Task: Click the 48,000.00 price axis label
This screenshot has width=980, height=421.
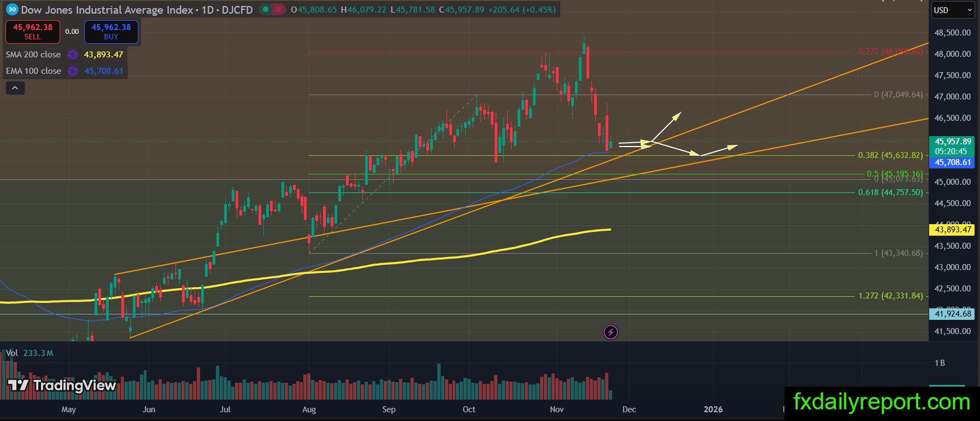Action: (x=953, y=54)
